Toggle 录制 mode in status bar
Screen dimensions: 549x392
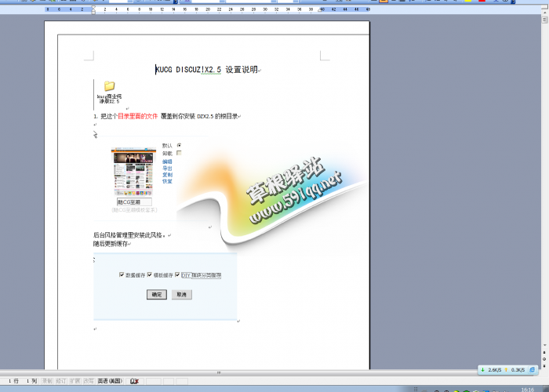point(47,381)
